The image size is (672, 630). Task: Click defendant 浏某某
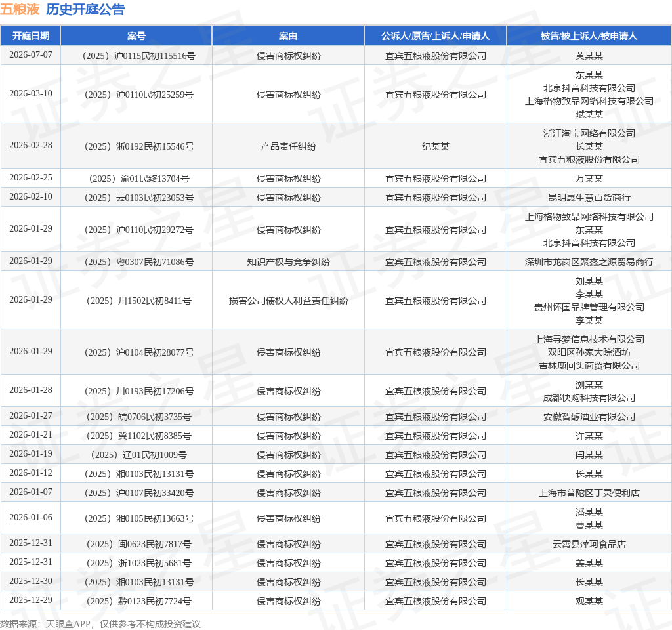tap(589, 385)
